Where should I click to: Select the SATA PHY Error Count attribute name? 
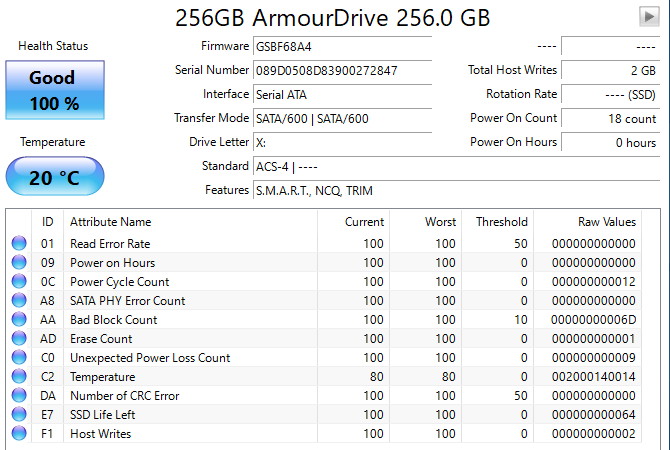click(128, 300)
